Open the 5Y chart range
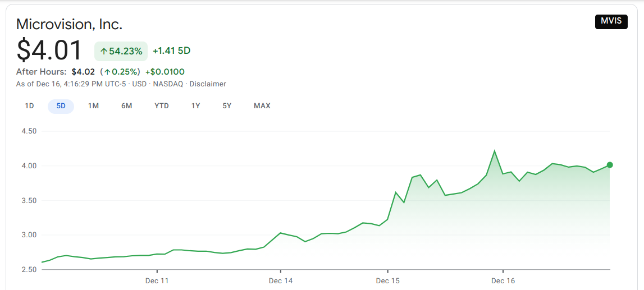 pos(227,106)
